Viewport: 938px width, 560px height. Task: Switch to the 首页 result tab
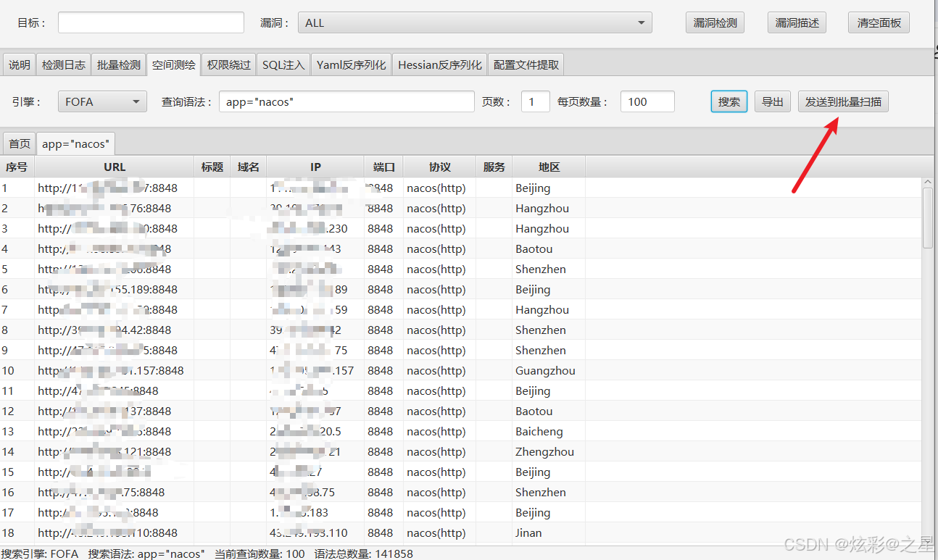pos(20,143)
